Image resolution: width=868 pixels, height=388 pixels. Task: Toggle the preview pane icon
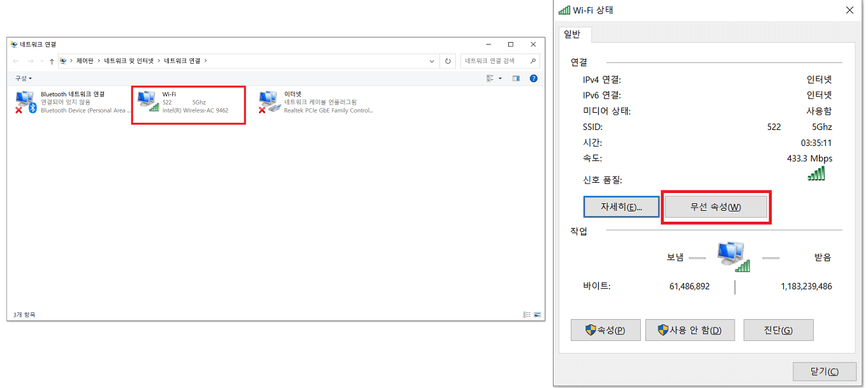[x=515, y=78]
